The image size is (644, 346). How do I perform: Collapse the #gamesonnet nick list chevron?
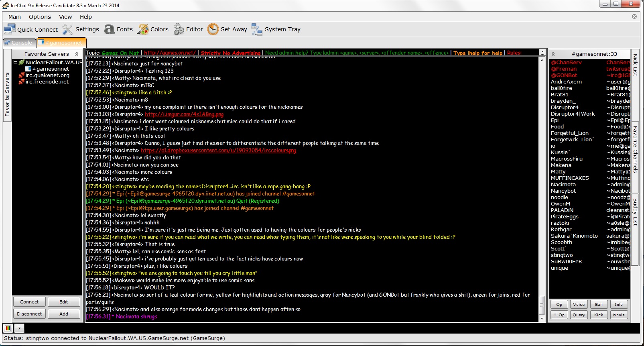click(553, 54)
